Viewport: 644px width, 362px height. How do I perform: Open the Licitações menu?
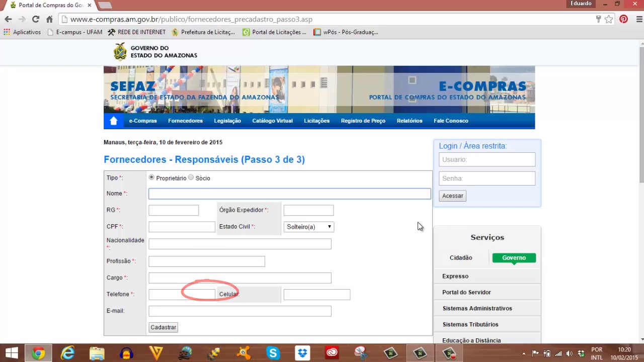tap(316, 121)
